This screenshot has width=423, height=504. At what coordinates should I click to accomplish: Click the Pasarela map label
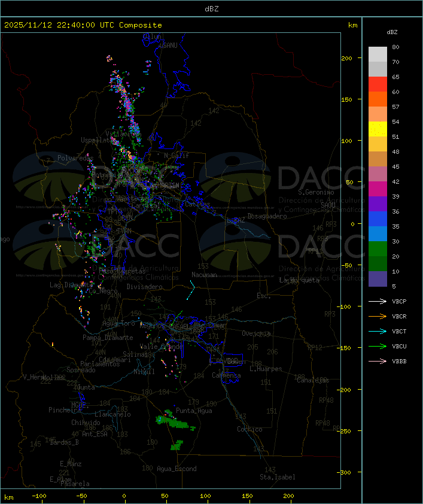tap(75, 484)
